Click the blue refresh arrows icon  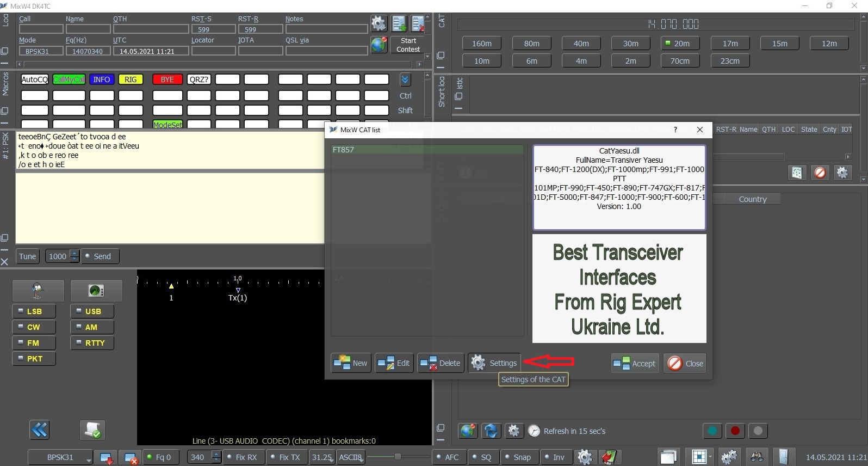491,431
